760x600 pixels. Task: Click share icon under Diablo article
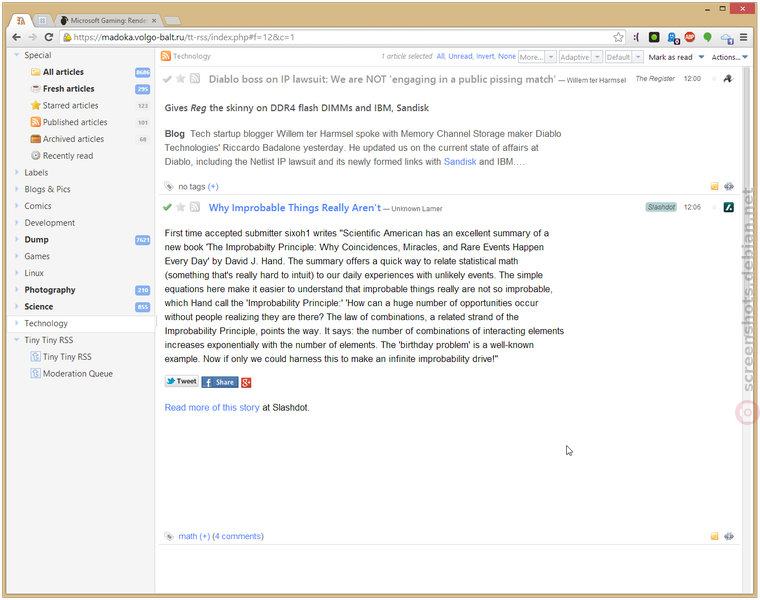(x=728, y=186)
